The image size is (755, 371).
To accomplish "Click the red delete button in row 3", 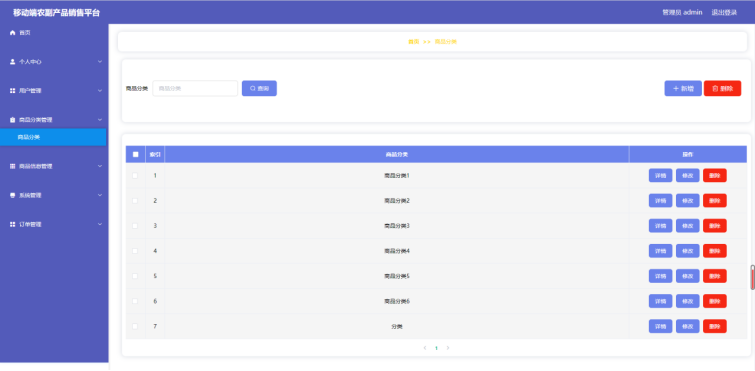I will (715, 226).
